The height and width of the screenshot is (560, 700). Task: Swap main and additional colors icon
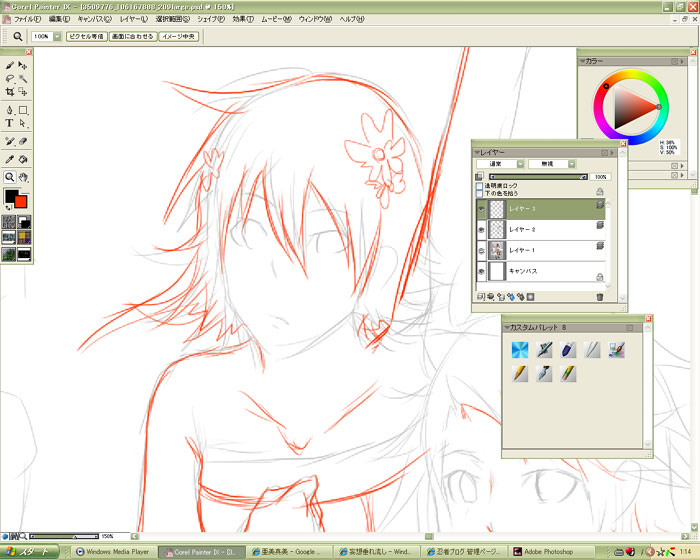8,208
